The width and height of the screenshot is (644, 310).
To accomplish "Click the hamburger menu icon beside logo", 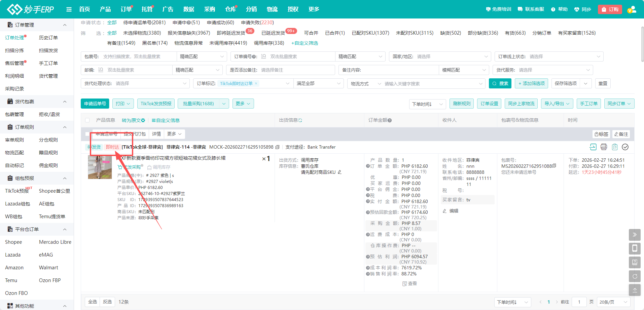I will click(69, 9).
